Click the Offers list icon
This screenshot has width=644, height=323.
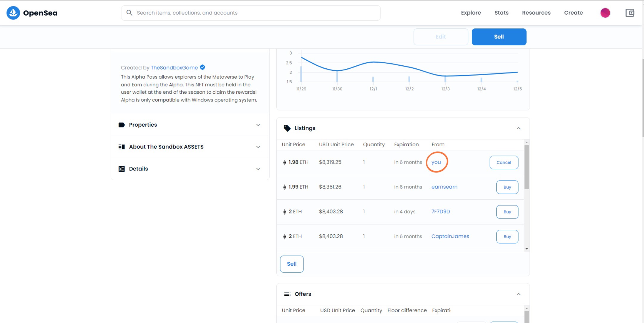(x=287, y=294)
